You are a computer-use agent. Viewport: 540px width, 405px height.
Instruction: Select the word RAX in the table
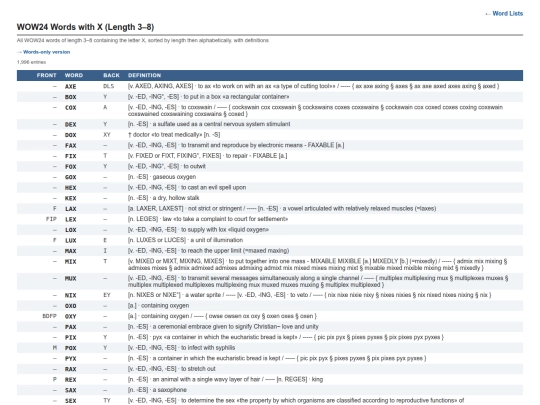tap(71, 369)
